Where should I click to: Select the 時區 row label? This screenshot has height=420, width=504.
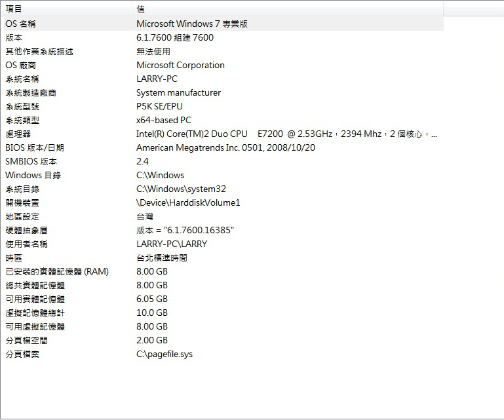pyautogui.click(x=14, y=258)
